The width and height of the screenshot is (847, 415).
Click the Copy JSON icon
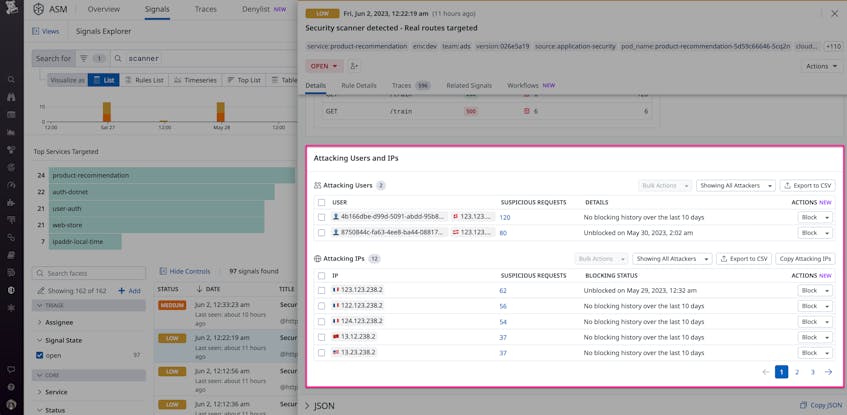pyautogui.click(x=803, y=405)
